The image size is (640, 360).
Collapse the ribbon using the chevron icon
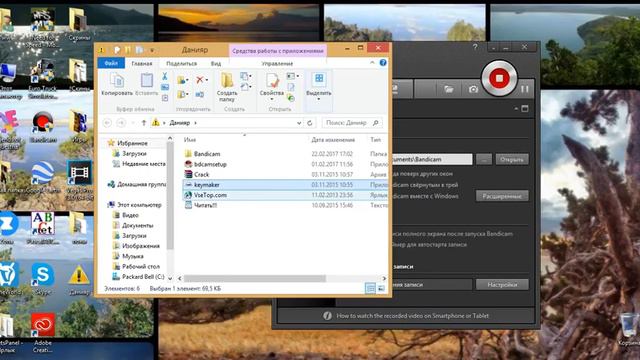click(x=372, y=62)
